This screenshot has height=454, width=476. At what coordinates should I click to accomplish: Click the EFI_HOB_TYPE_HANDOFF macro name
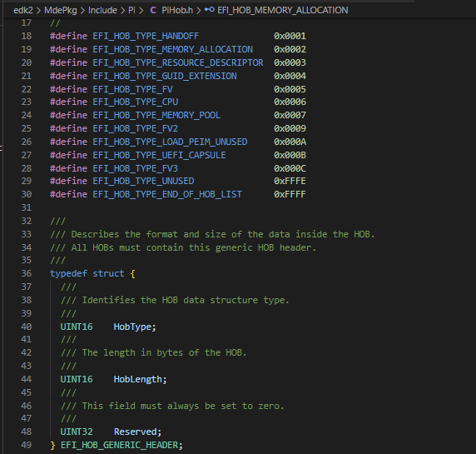coord(146,36)
